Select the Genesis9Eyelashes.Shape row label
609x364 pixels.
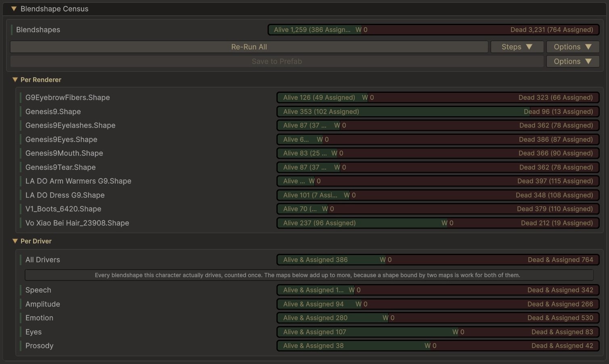[70, 126]
